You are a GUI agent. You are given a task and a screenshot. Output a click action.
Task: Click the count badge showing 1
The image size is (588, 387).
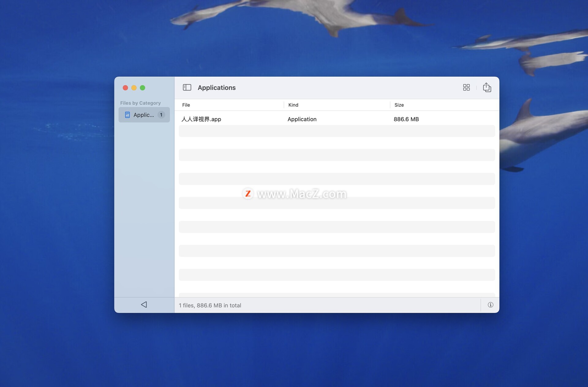pyautogui.click(x=161, y=115)
